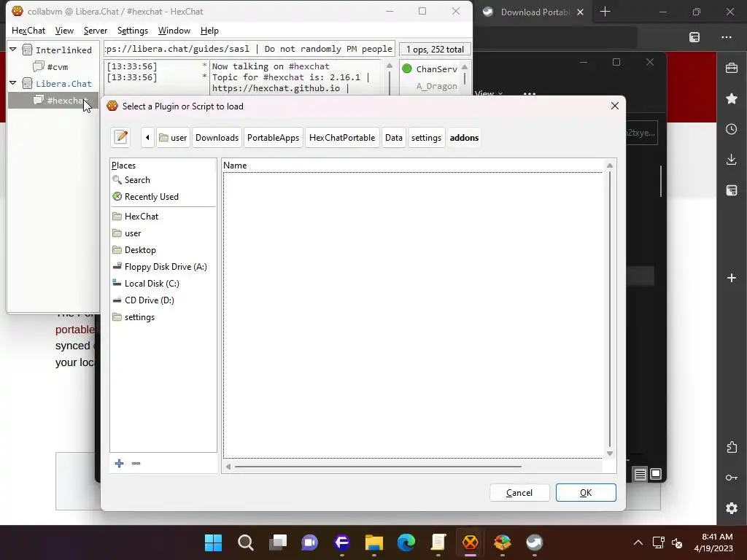Click the browser sidebar plus icon

coord(731,278)
